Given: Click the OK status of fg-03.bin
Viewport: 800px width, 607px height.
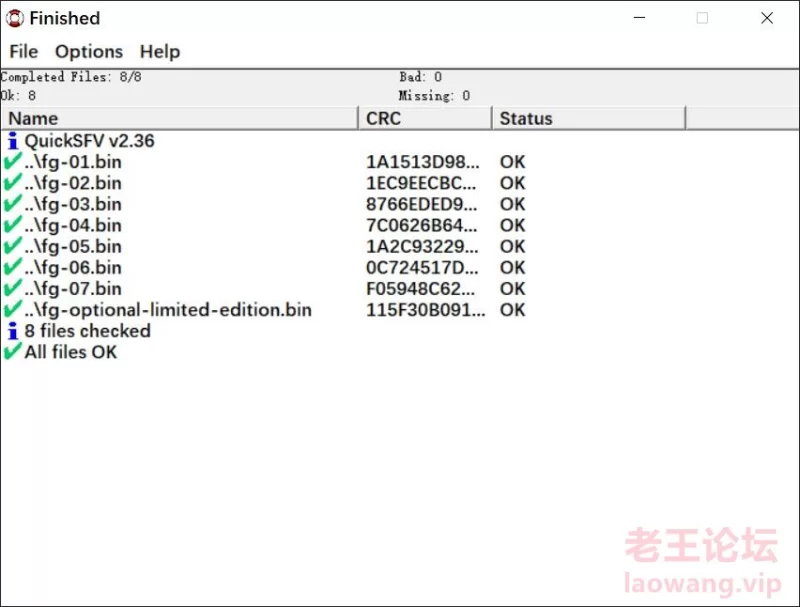Looking at the screenshot, I should tap(512, 205).
